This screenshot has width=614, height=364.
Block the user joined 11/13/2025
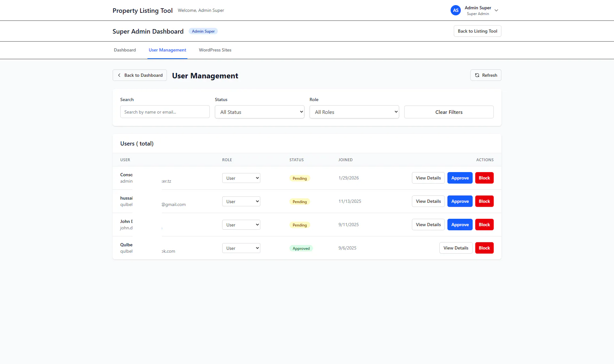(484, 201)
